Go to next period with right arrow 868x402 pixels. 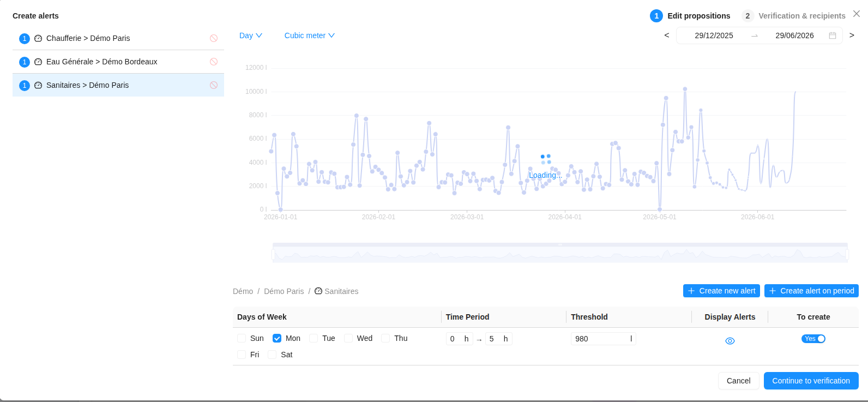[852, 35]
